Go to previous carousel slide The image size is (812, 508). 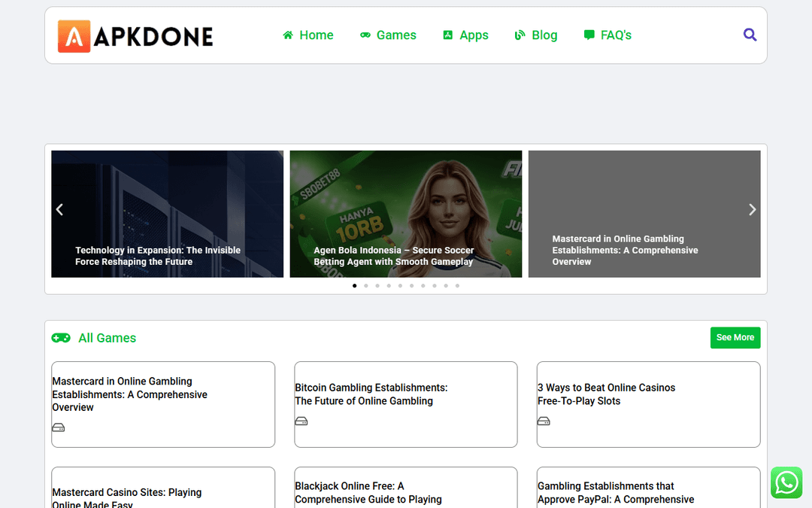59,209
